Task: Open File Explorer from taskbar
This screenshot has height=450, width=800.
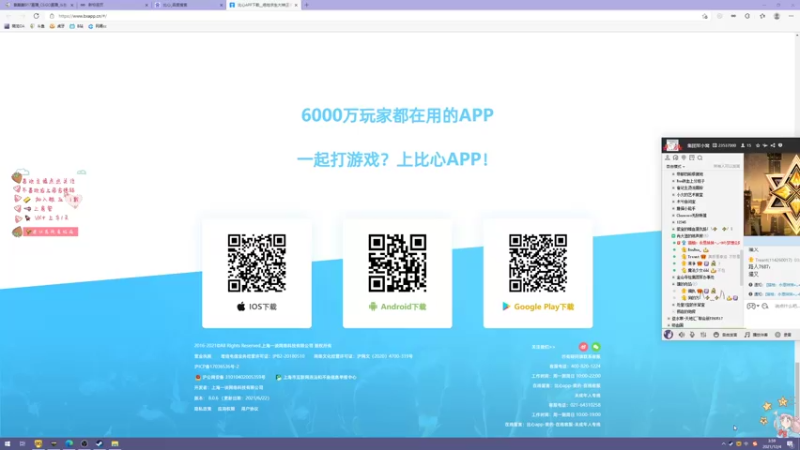Action: pyautogui.click(x=115, y=444)
